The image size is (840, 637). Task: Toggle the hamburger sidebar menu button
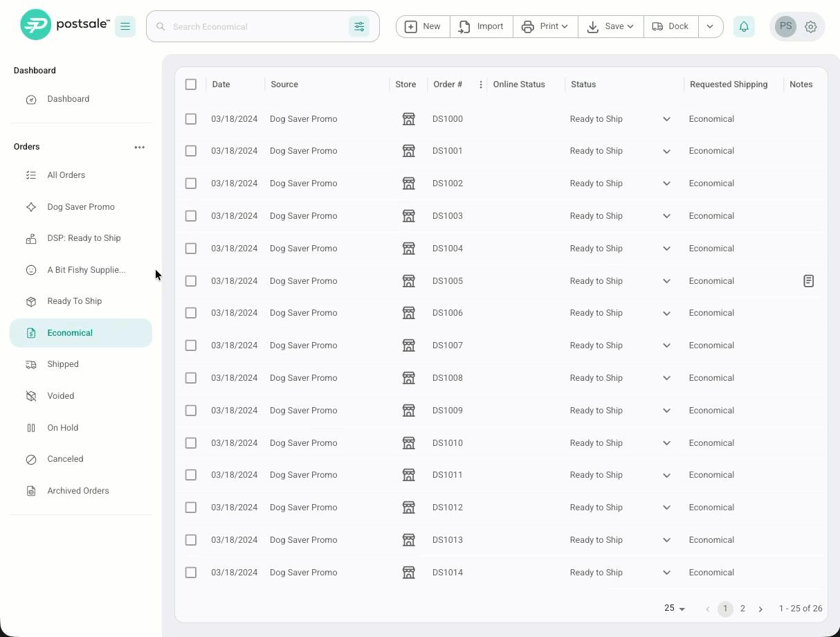[x=125, y=26]
